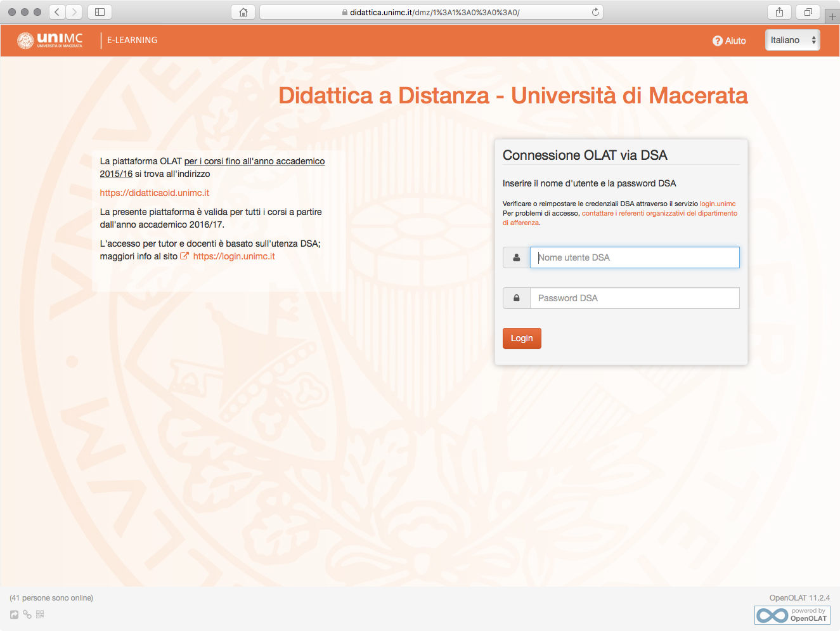Click the Aiuto question mark icon
The width and height of the screenshot is (840, 631).
[718, 41]
